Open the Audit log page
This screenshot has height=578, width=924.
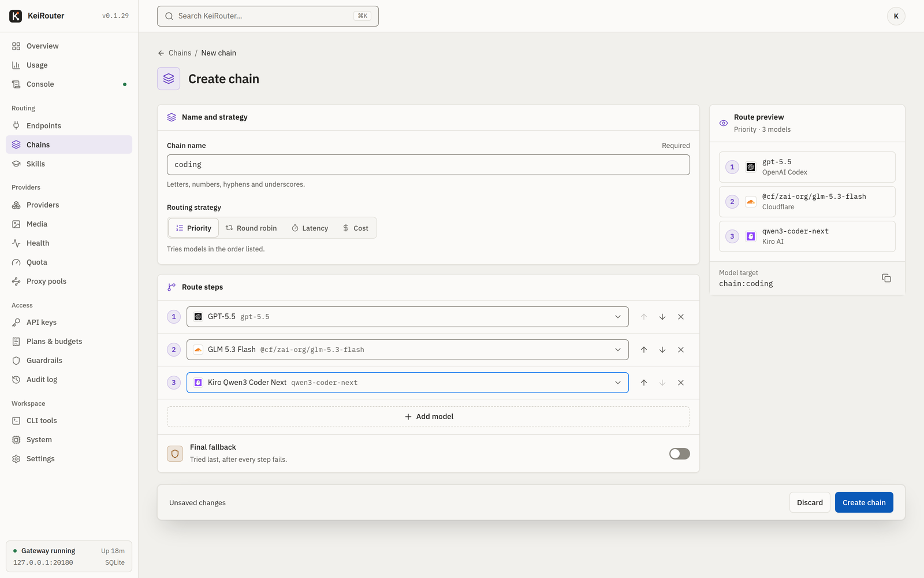click(69, 380)
